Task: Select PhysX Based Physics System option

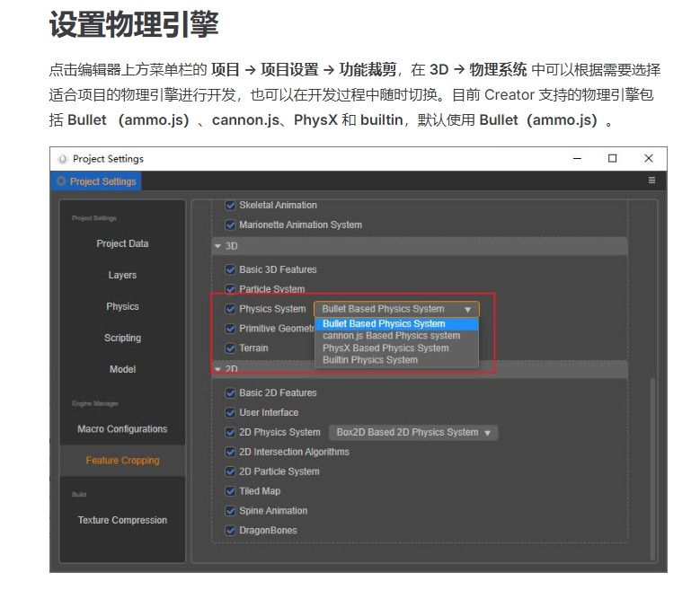Action: pos(396,348)
